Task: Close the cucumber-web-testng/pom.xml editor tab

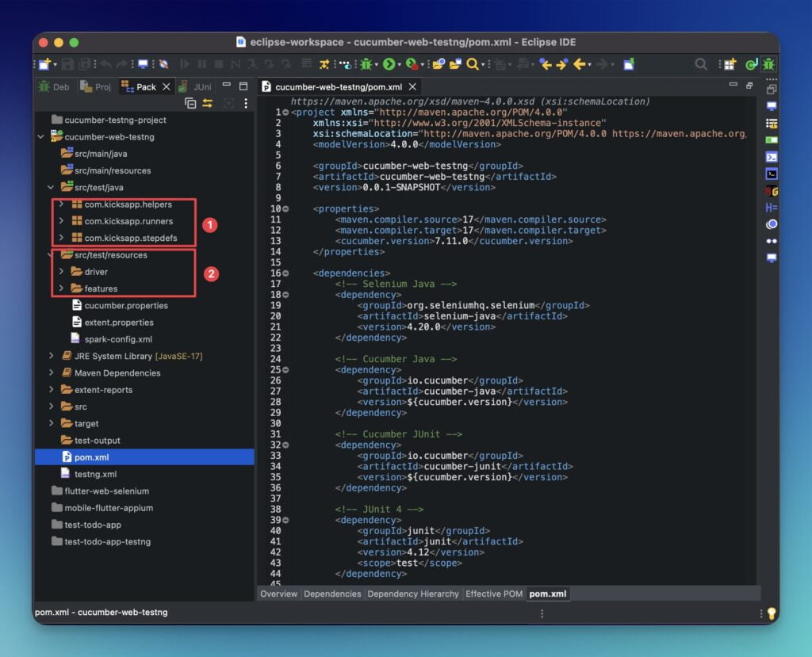Action: pos(412,87)
